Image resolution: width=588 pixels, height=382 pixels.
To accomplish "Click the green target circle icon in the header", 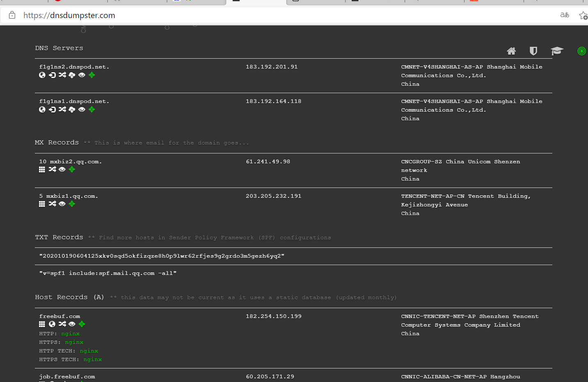I will click(x=581, y=51).
